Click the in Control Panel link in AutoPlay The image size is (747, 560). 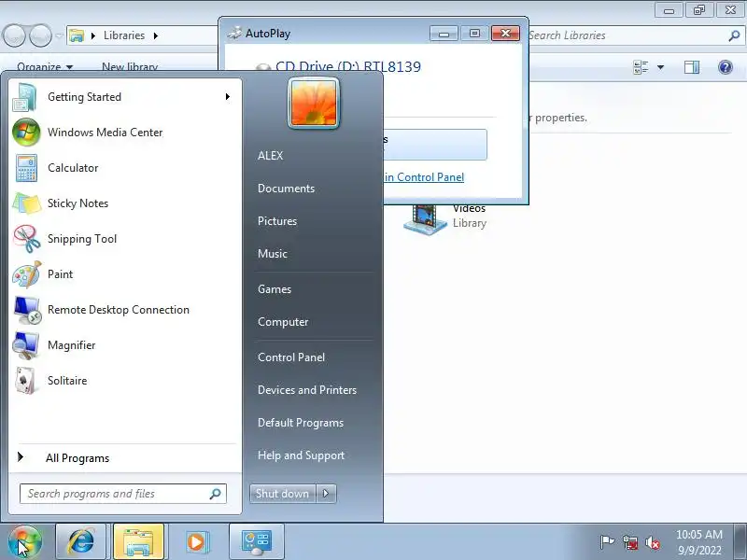click(x=424, y=177)
